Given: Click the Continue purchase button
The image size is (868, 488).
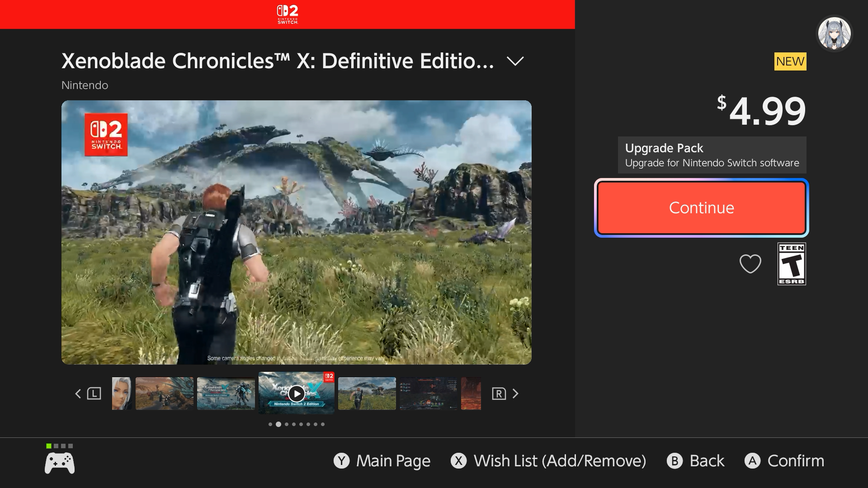Looking at the screenshot, I should coord(701,208).
